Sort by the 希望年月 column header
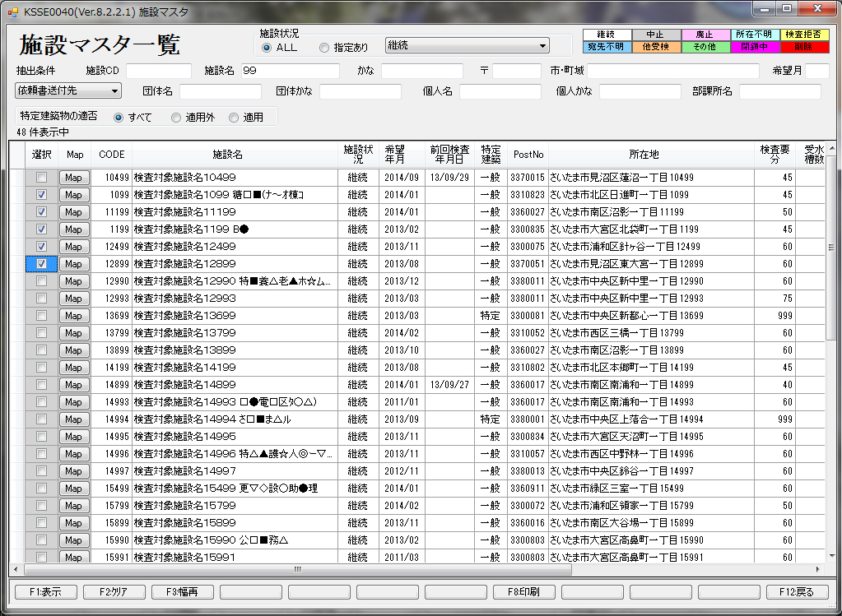 [x=401, y=155]
